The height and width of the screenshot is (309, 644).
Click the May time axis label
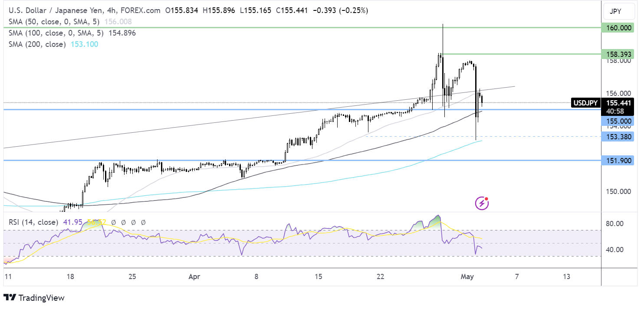click(467, 276)
